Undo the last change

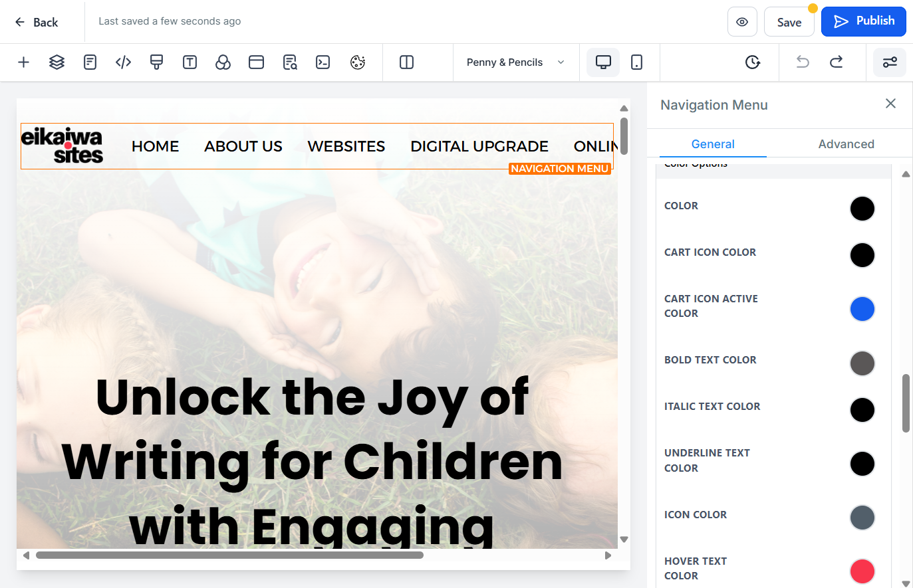tap(803, 62)
